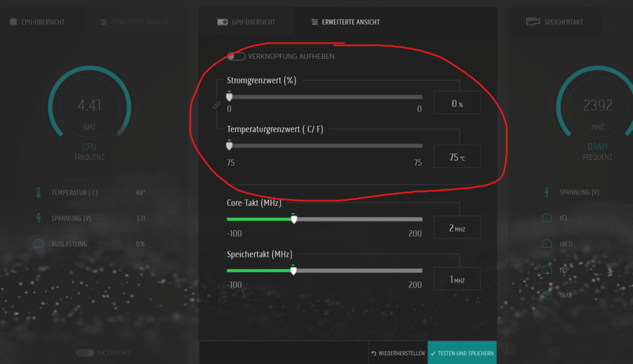Screen dimensions: 633x364
Task: Click the Temperaturgrenzwert 75 °C value field
Action: pyautogui.click(x=456, y=157)
